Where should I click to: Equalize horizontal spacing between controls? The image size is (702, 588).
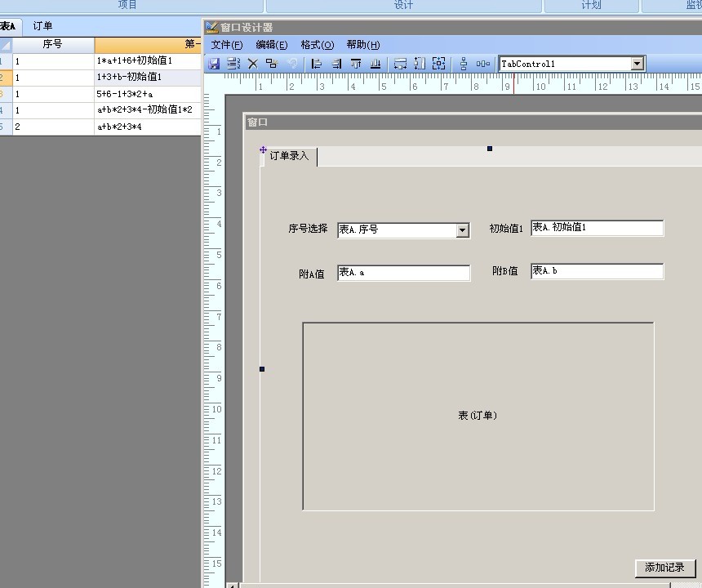482,64
